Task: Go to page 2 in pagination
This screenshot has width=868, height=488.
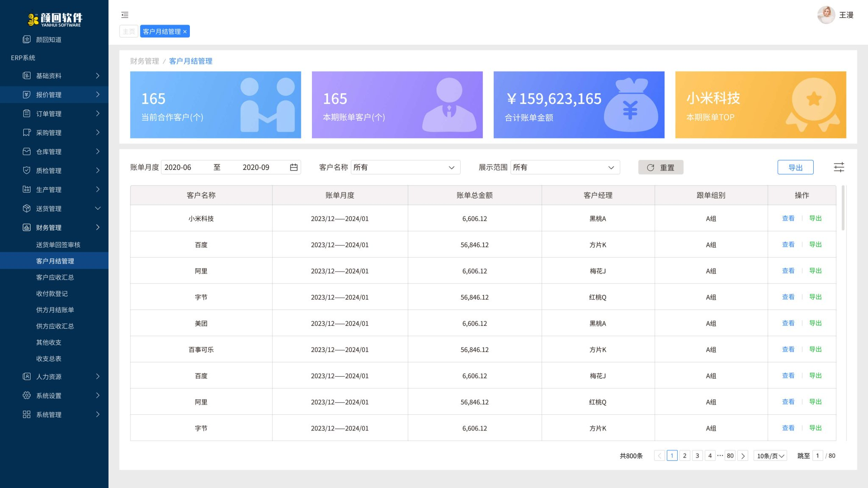Action: click(684, 456)
